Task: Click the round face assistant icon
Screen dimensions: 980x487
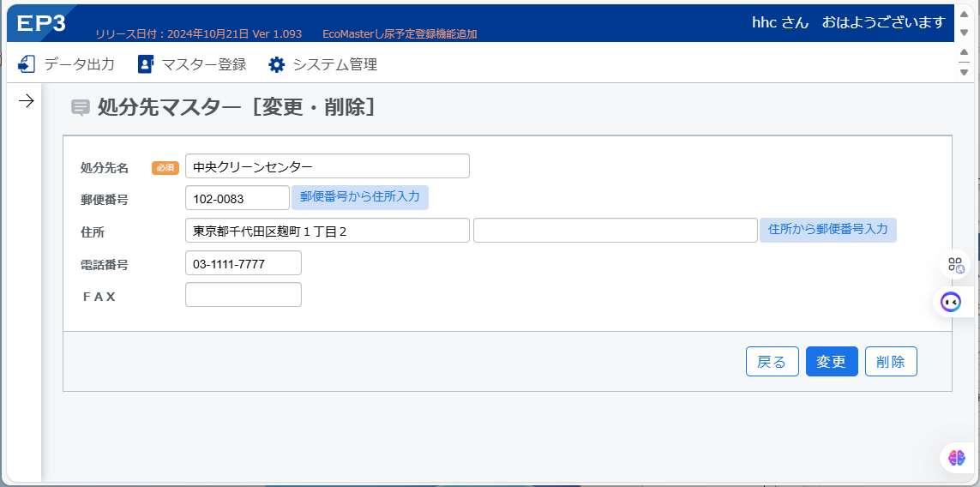Action: point(951,302)
